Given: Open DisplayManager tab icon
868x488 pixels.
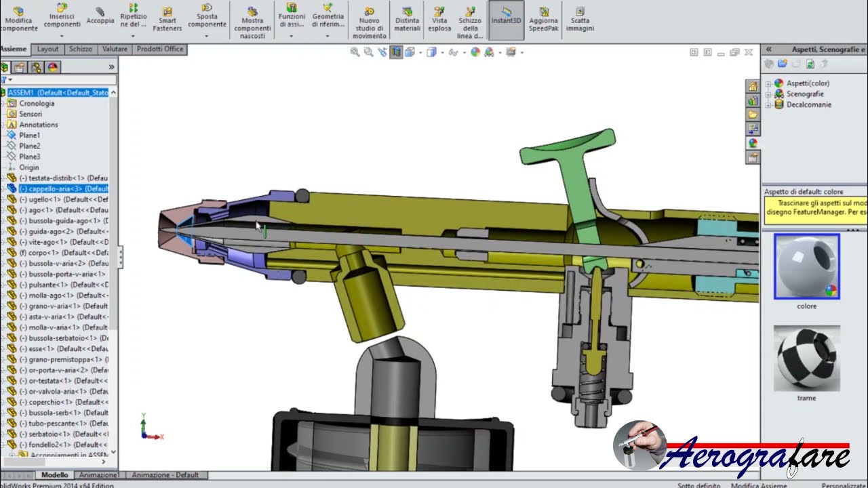Looking at the screenshot, I should (x=53, y=67).
